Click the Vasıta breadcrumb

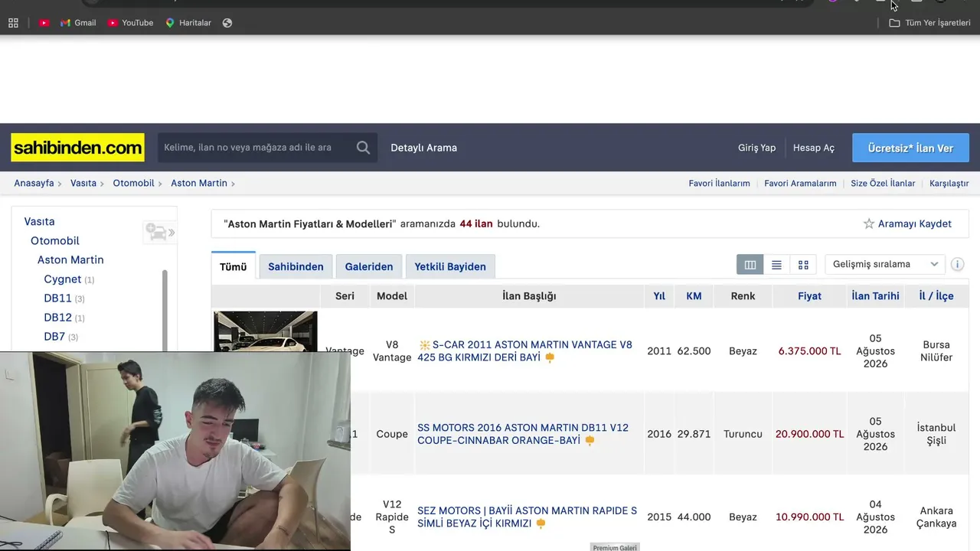[83, 184]
